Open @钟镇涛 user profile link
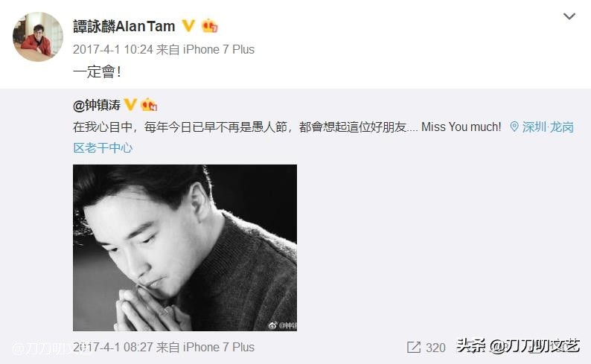The width and height of the screenshot is (591, 364). click(x=97, y=105)
